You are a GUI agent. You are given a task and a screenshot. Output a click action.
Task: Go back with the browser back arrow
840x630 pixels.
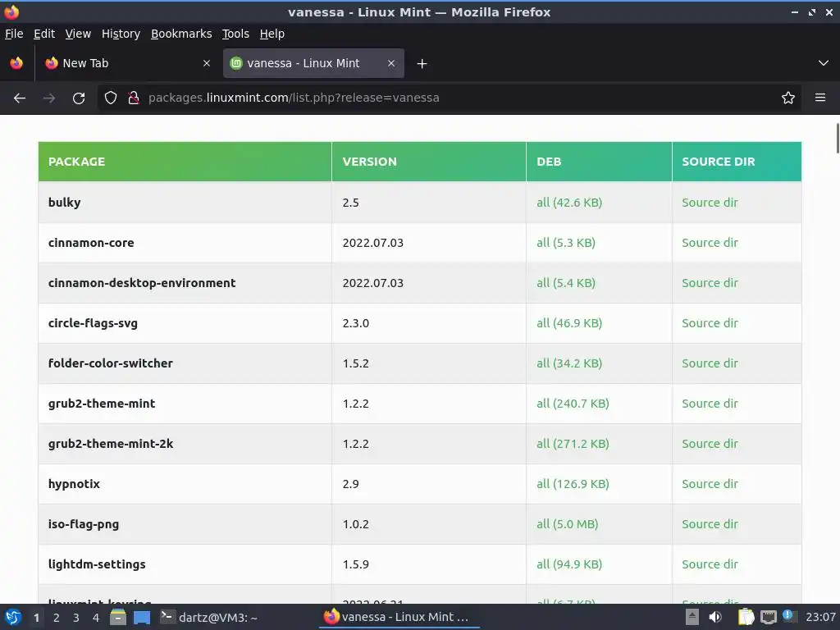pos(20,98)
